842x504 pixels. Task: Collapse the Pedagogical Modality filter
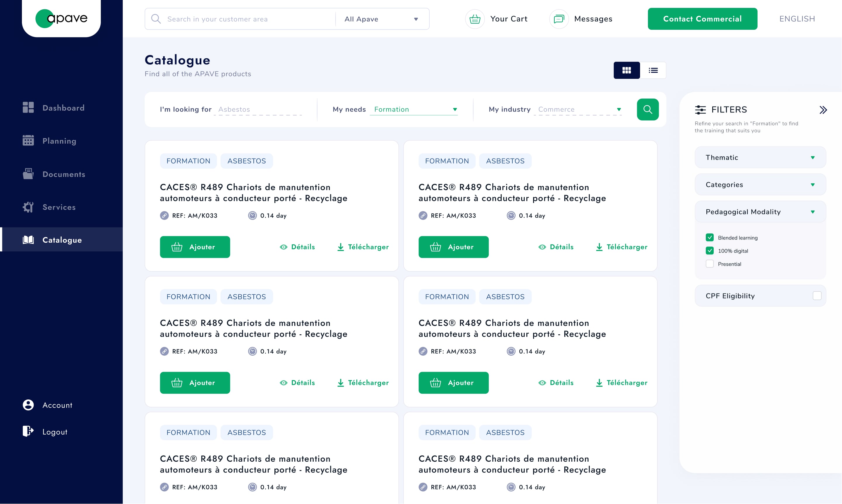point(760,212)
